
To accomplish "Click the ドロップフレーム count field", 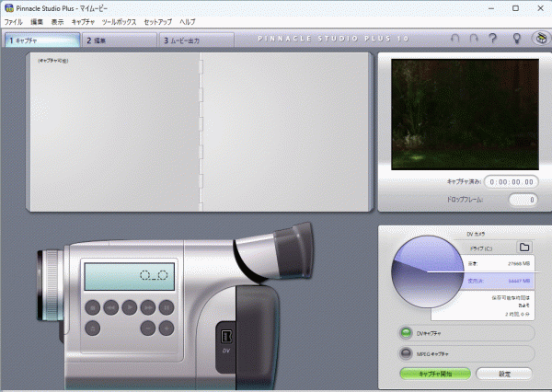I will coord(523,200).
